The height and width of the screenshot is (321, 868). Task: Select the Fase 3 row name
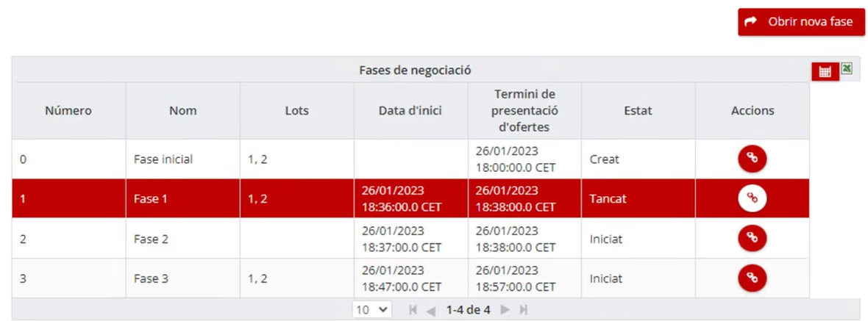coord(151,278)
